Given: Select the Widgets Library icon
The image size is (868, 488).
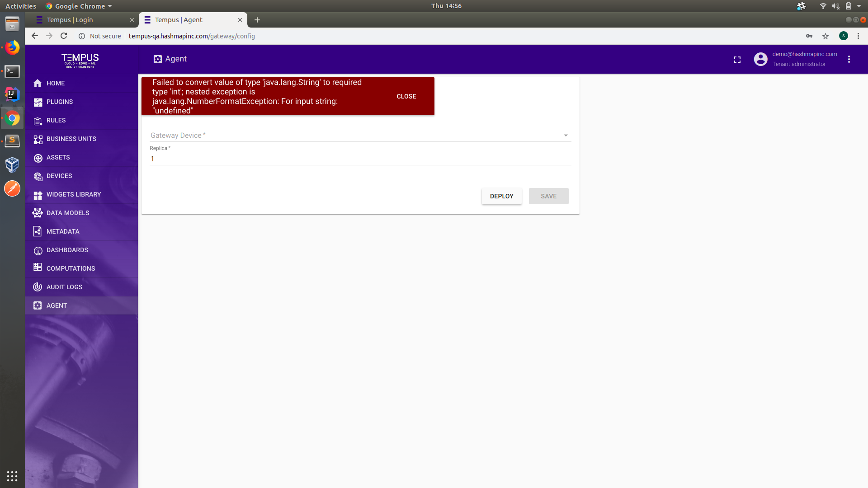Looking at the screenshot, I should pyautogui.click(x=38, y=194).
